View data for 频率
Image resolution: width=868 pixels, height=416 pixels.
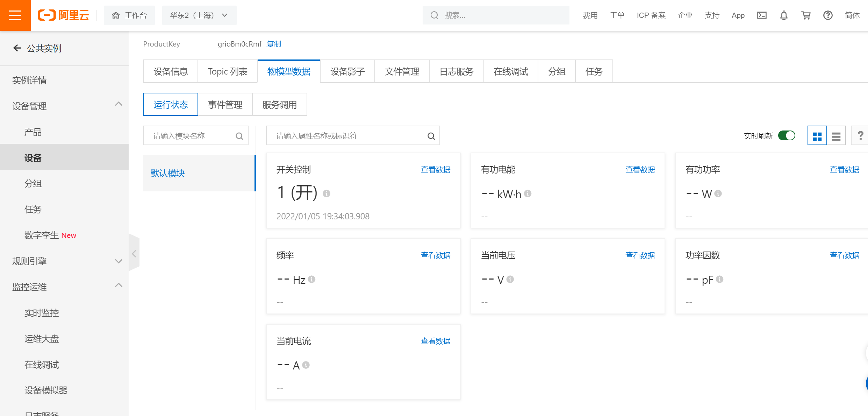click(436, 255)
